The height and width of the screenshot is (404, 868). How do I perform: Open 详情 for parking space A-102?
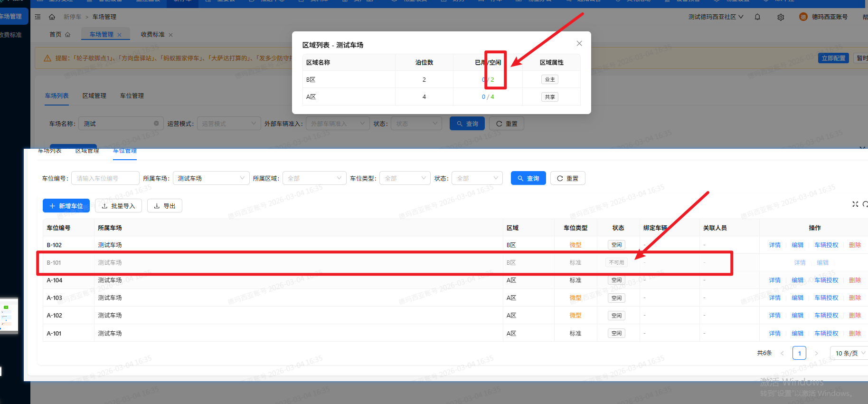point(775,316)
